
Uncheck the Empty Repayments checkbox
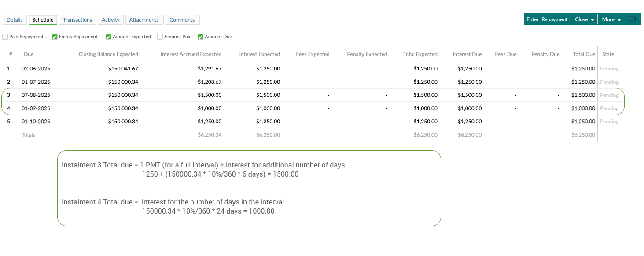pos(55,37)
